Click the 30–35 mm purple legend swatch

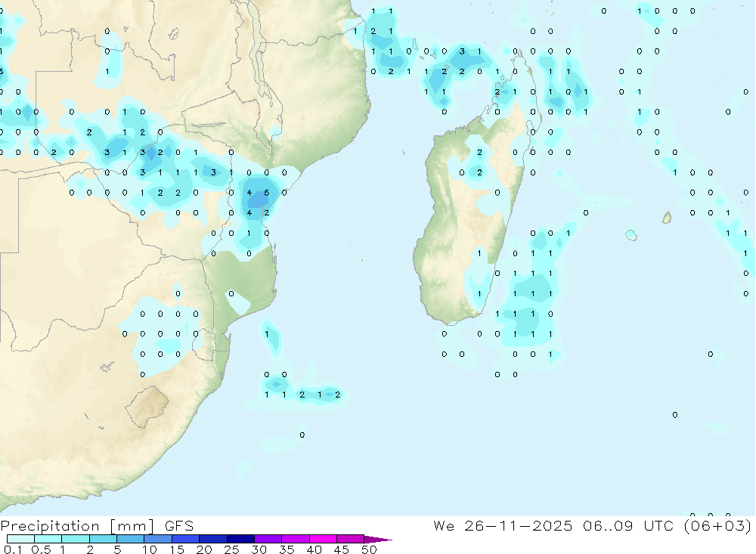(268, 539)
